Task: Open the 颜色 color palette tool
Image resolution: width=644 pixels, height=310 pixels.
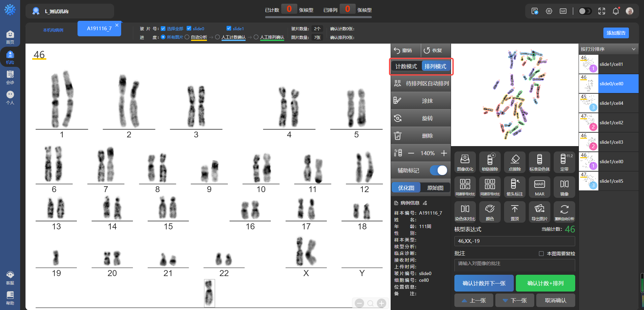Action: point(490,212)
